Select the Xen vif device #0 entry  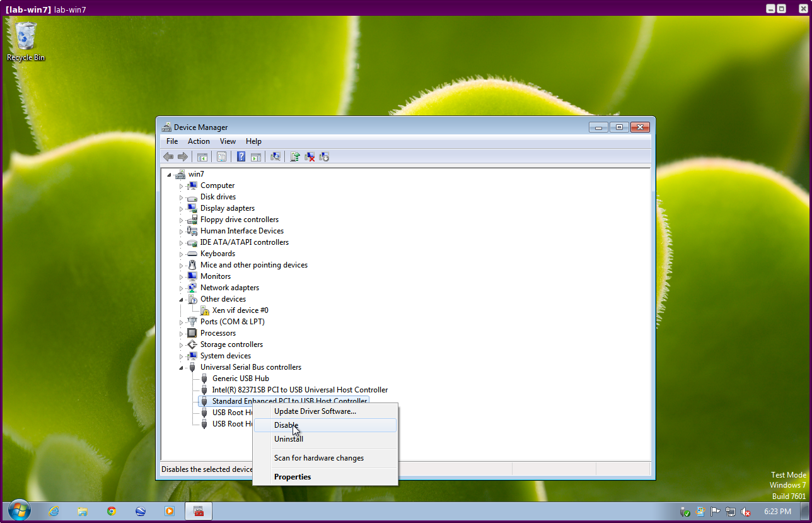pos(240,310)
